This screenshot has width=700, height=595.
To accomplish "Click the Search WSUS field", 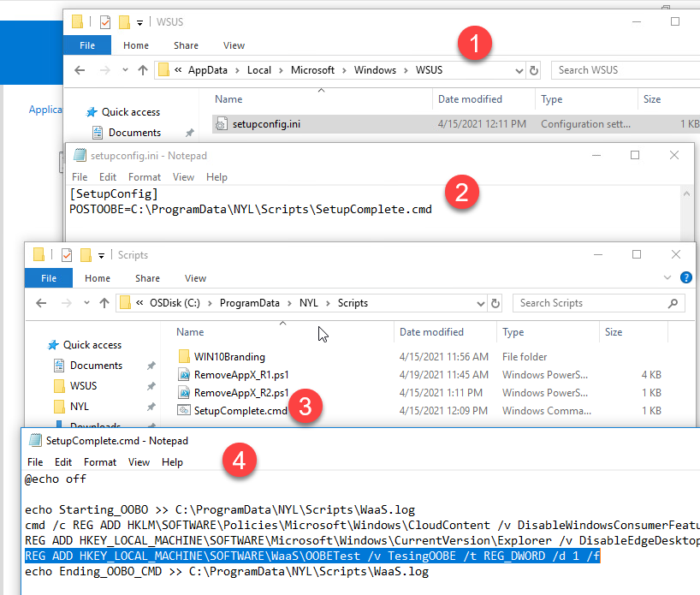I will [x=625, y=70].
